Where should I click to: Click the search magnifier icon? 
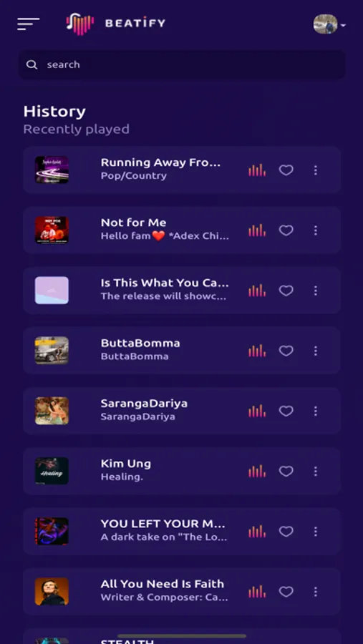32,64
